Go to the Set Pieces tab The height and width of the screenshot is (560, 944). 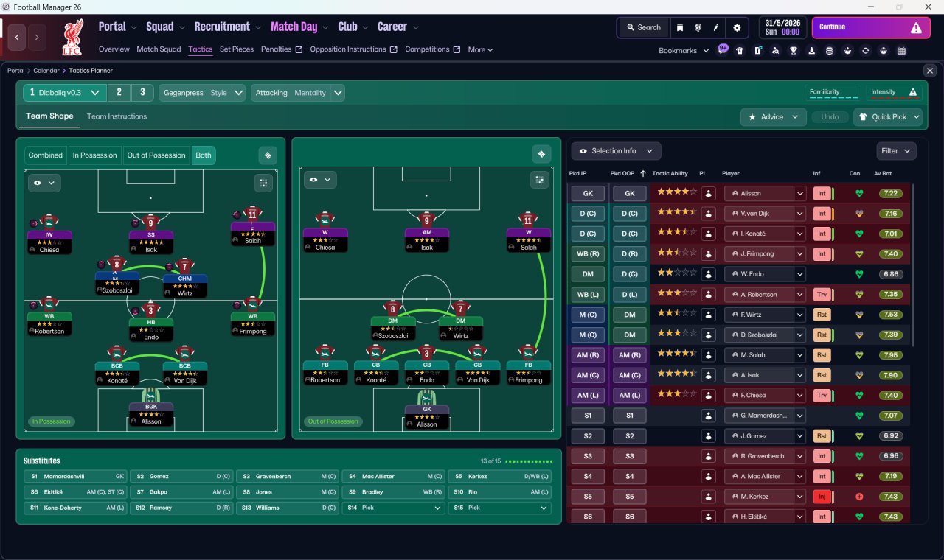click(237, 49)
